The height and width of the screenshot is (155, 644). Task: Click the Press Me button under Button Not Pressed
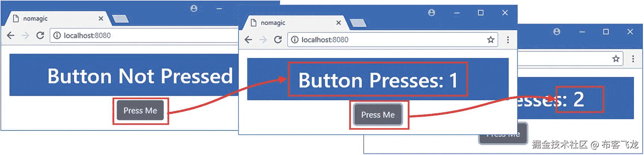pyautogui.click(x=140, y=110)
